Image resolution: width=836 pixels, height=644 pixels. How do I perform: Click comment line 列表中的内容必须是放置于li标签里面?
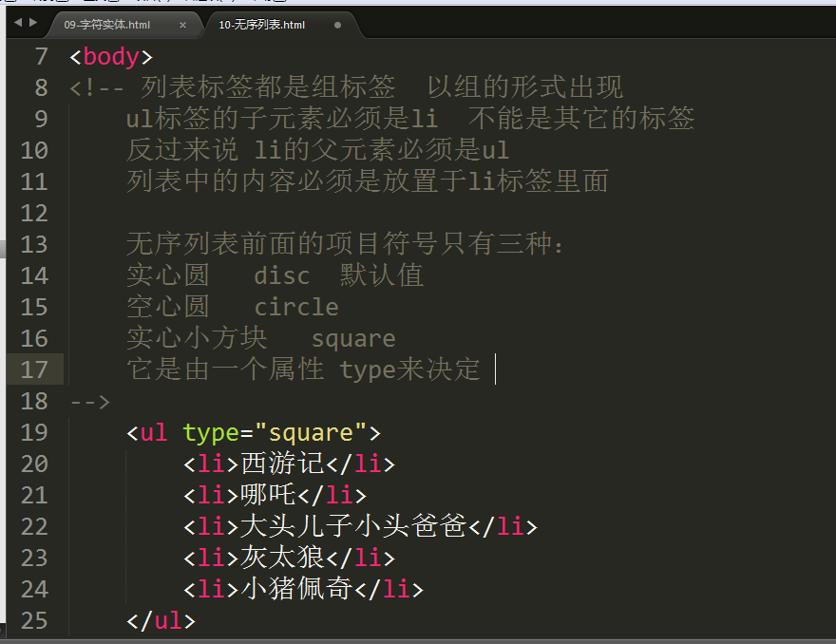click(x=368, y=181)
